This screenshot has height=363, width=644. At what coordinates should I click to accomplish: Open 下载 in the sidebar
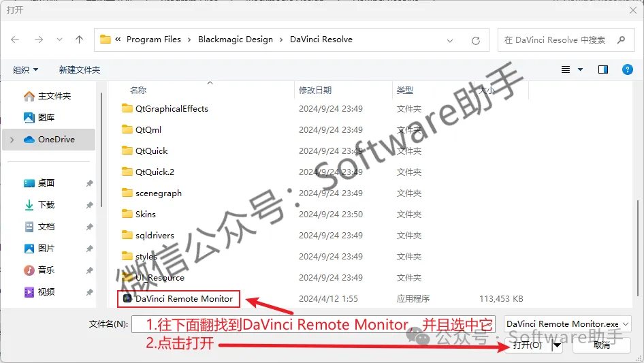tap(39, 205)
